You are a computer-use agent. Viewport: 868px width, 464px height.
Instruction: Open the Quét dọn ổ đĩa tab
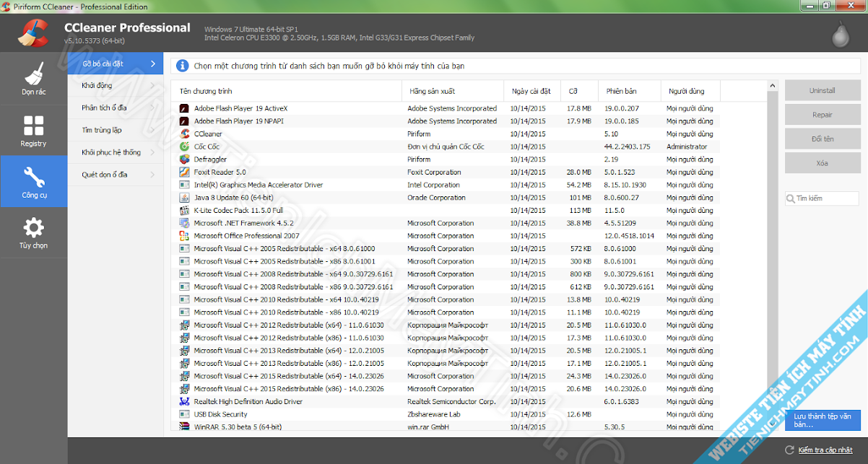[116, 175]
